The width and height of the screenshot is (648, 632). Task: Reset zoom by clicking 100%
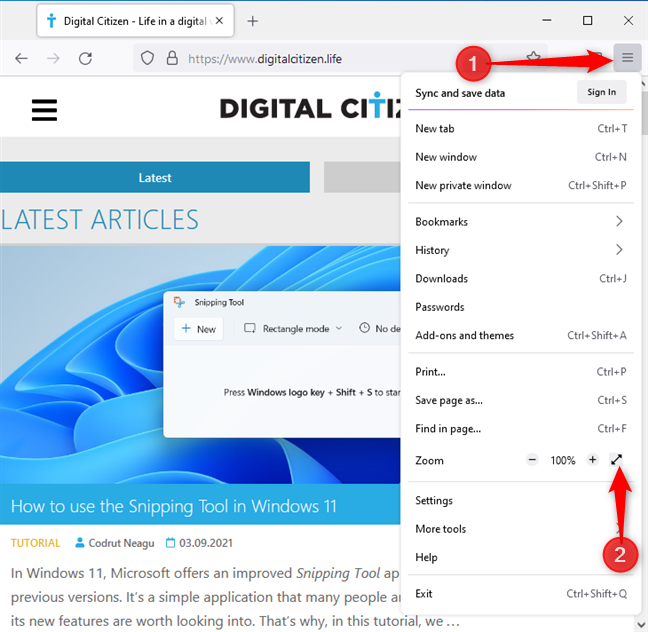point(562,460)
